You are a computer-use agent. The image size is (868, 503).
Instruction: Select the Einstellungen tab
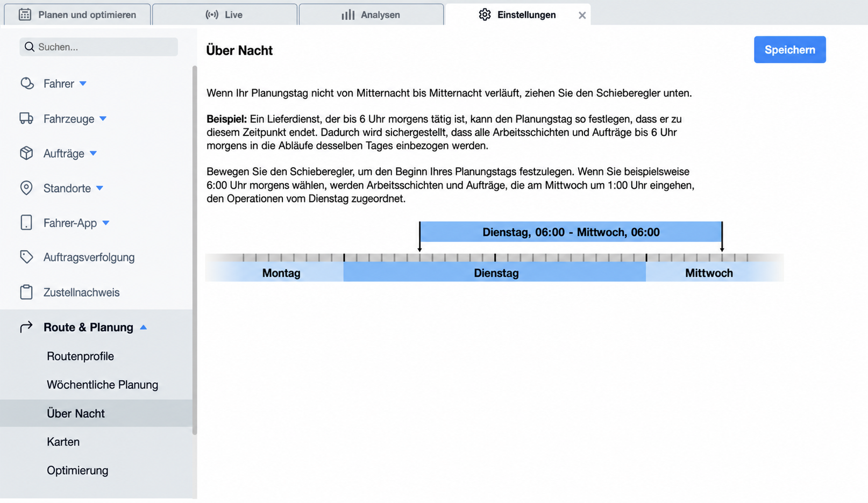(x=518, y=14)
